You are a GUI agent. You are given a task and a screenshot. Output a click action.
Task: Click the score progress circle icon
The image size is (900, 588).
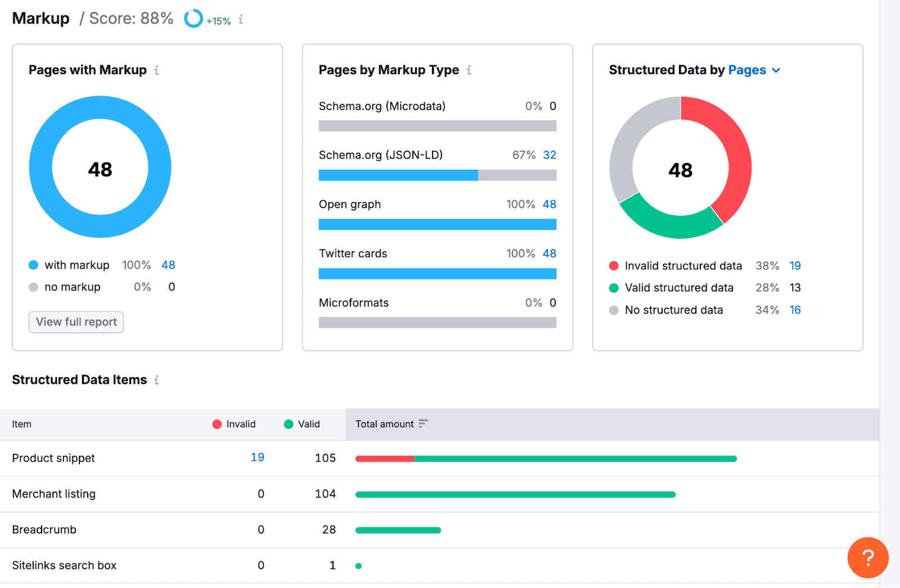pos(193,19)
